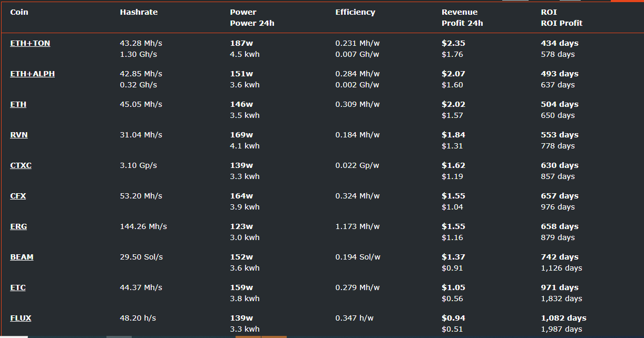Click the 0.194 Sol/w efficiency value
The image size is (644, 338).
pyautogui.click(x=358, y=257)
